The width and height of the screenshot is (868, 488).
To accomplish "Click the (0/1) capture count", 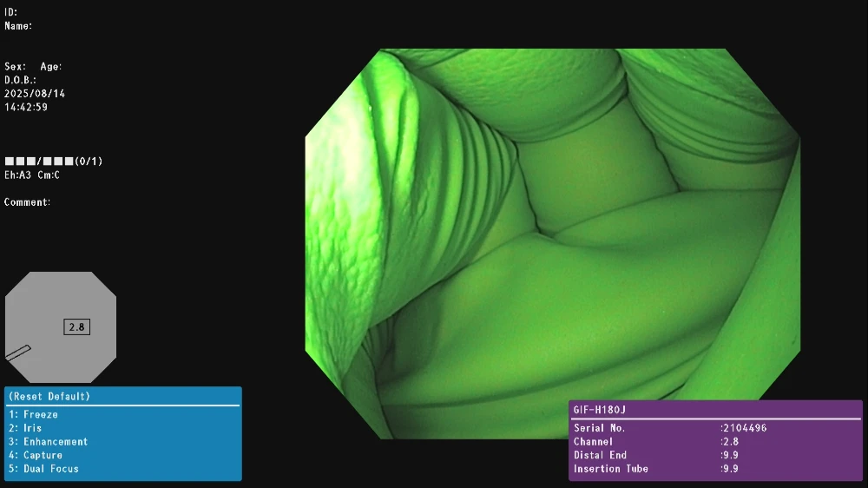I will 89,162.
